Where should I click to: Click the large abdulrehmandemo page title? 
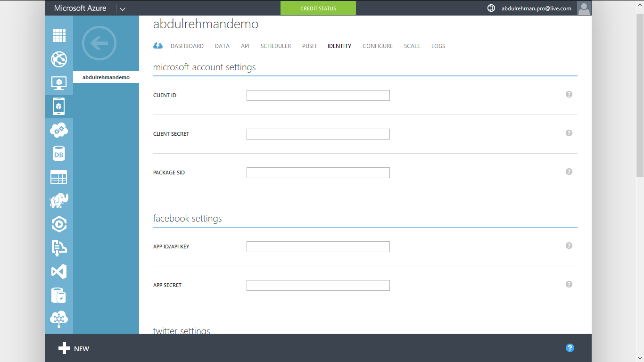[206, 24]
